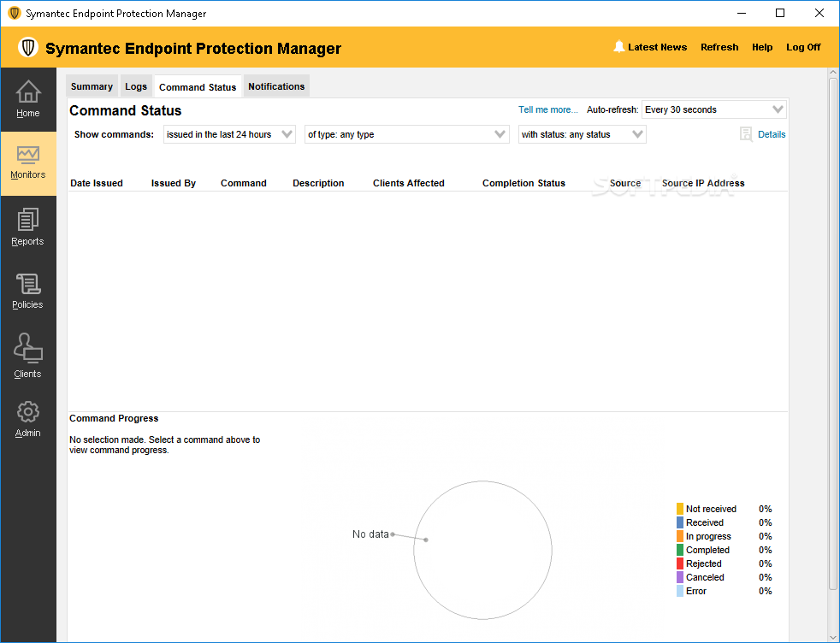The width and height of the screenshot is (840, 643).
Task: Open the Reports sidebar icon
Action: (28, 220)
